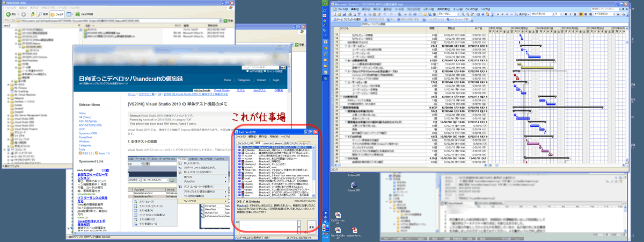Click チーム プロジェクトの選択 button in Project
The image size is (644, 242).
point(347,19)
